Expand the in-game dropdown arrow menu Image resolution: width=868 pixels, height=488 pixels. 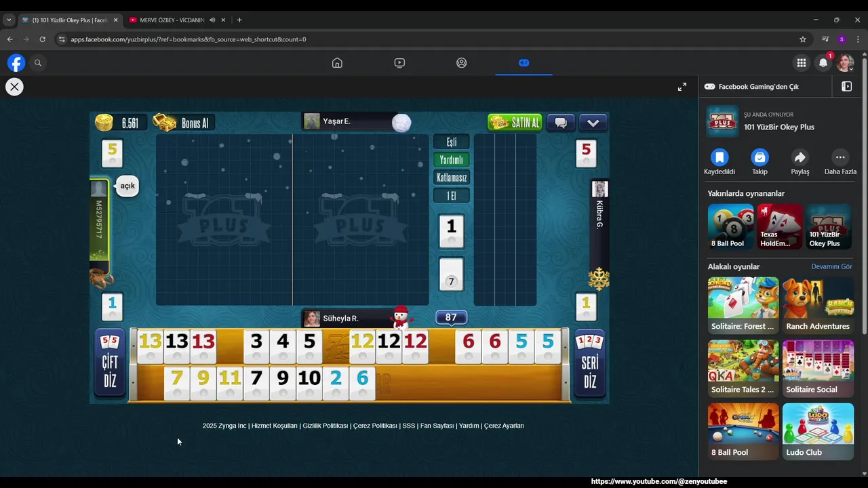[x=593, y=123]
